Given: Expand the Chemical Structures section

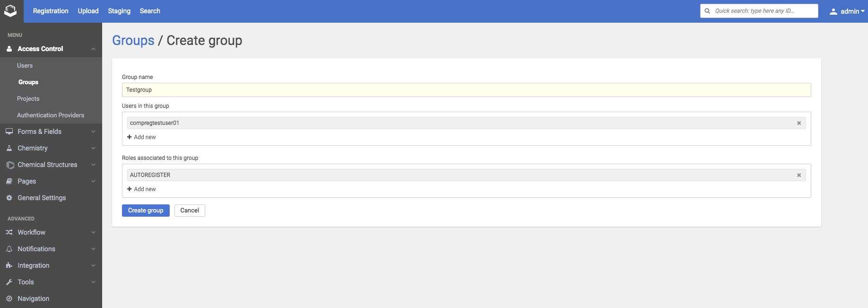Looking at the screenshot, I should pos(93,165).
